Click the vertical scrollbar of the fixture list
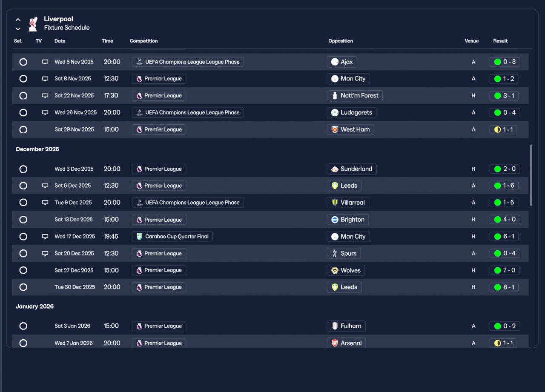The image size is (545, 392). [531, 175]
